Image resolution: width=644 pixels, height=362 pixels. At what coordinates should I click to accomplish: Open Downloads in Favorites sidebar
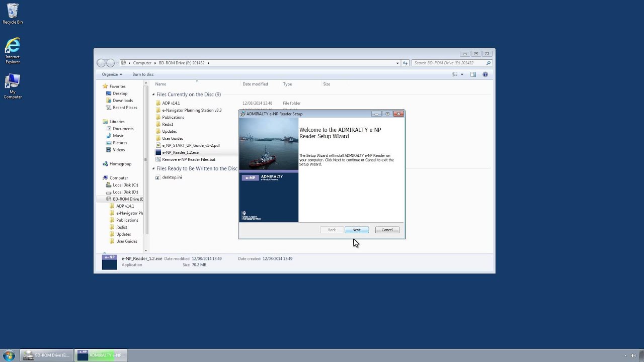pos(123,101)
